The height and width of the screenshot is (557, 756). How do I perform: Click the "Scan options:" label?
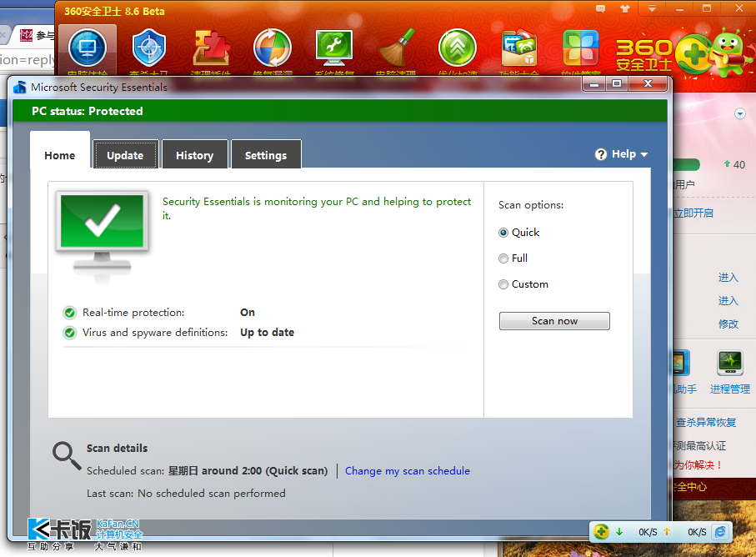(531, 205)
